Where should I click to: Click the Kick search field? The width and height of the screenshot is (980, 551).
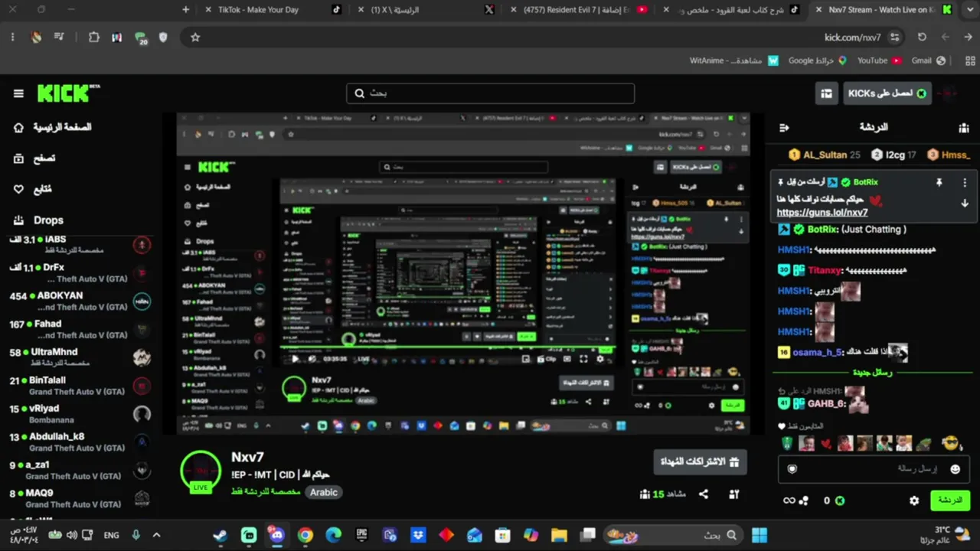click(490, 93)
